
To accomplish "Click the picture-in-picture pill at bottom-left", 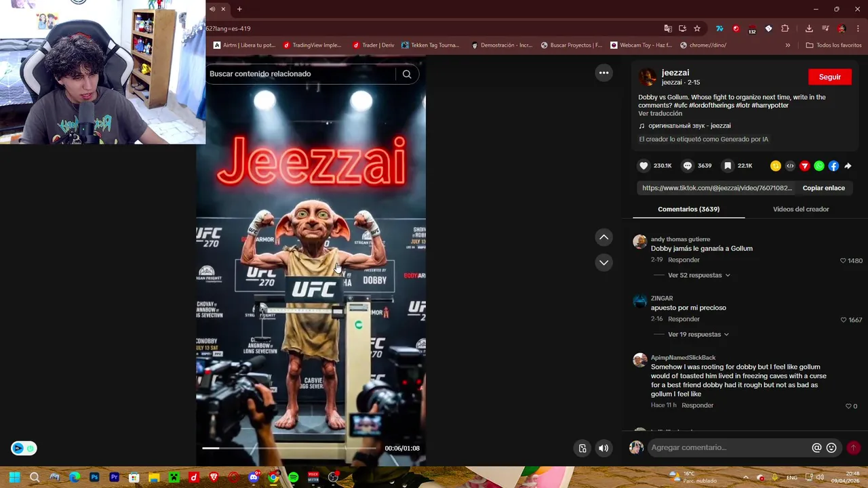I will click(24, 448).
